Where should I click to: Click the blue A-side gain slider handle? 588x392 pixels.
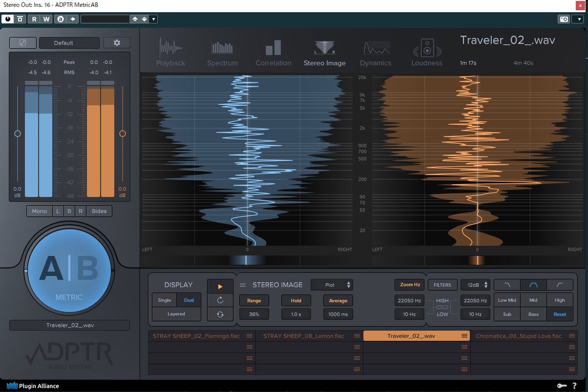pos(18,133)
